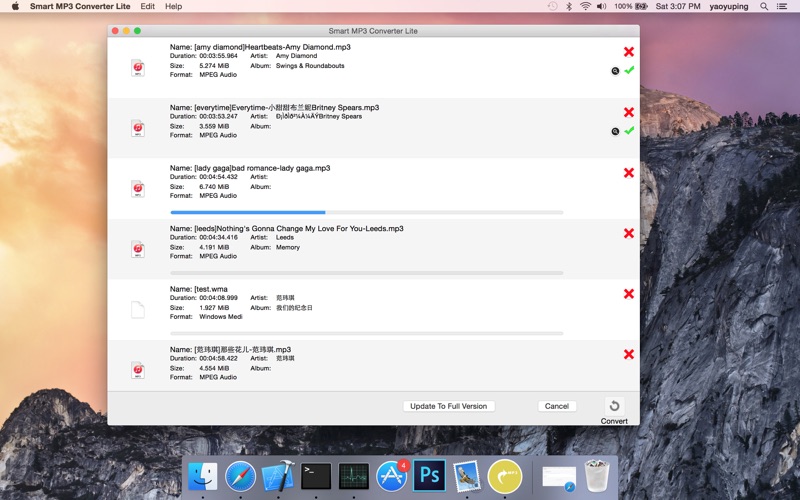Screen dimensions: 800x500
Task: Select the MP3 file icon for Everytime
Action: coord(138,129)
